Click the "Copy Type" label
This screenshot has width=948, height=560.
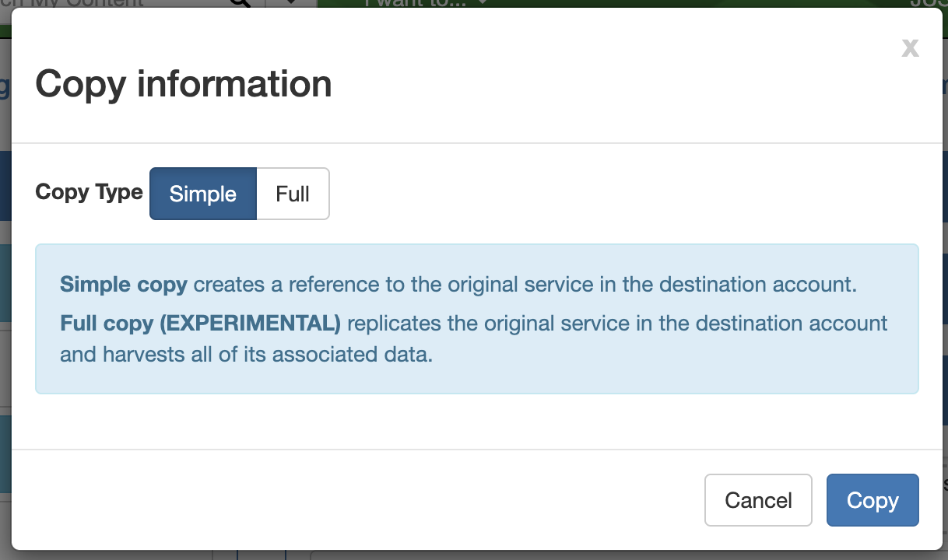point(90,192)
